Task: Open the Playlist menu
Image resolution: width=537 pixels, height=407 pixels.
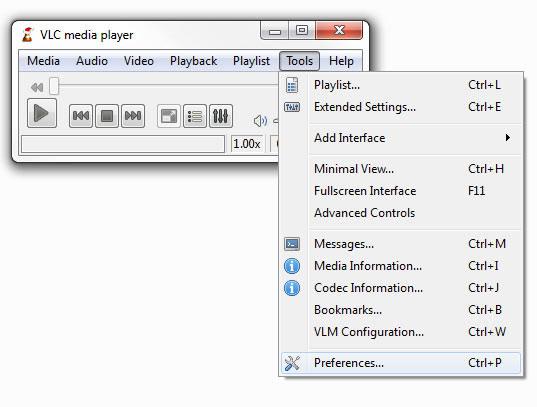Action: (251, 61)
